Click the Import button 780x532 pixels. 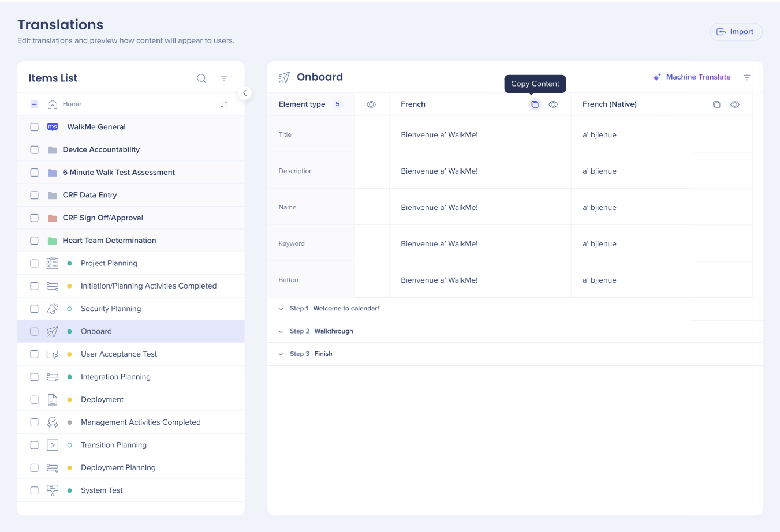click(x=736, y=32)
